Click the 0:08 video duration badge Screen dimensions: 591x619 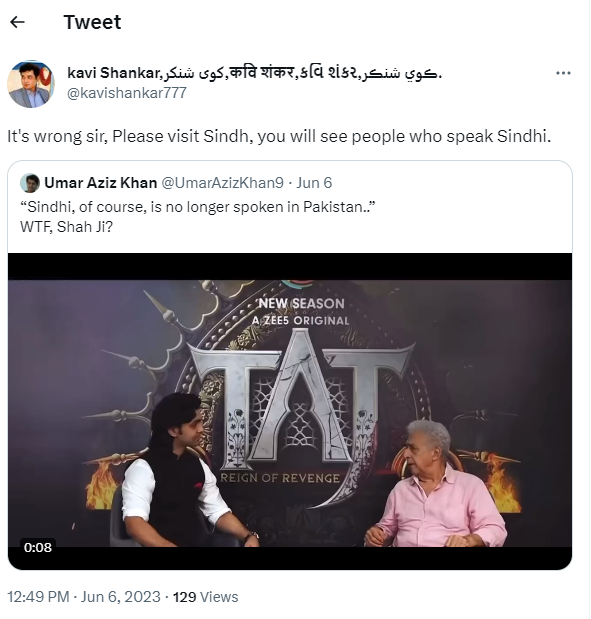38,547
